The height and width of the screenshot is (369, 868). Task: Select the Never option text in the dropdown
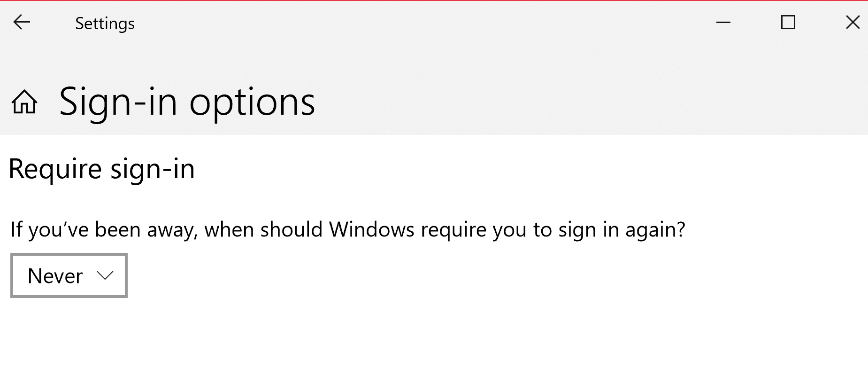coord(55,275)
